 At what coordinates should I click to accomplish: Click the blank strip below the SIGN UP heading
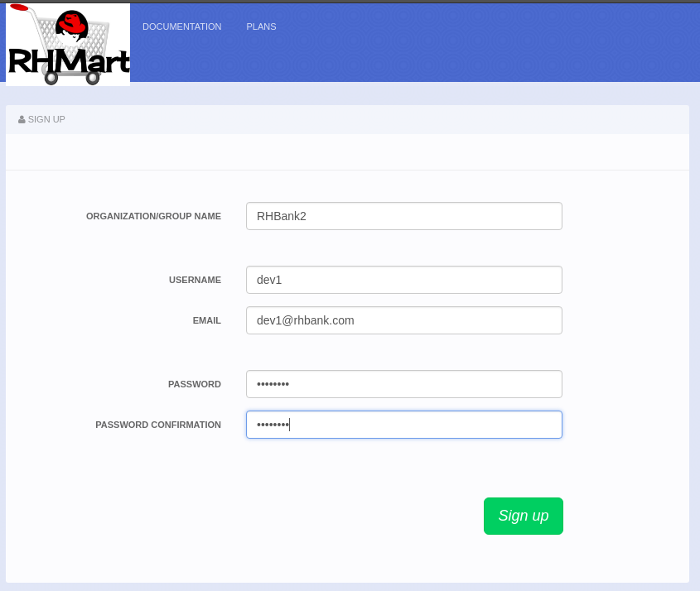point(347,152)
